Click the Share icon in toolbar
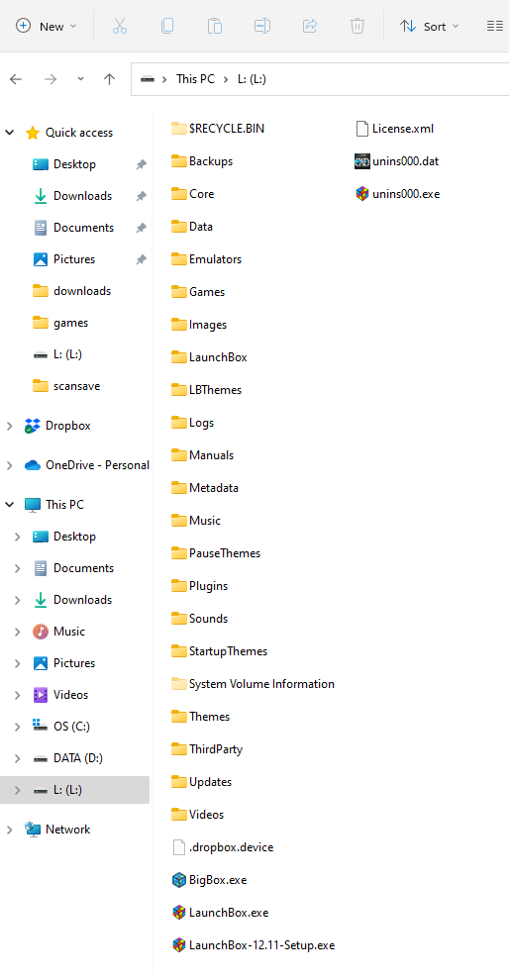509x980 pixels. click(310, 27)
